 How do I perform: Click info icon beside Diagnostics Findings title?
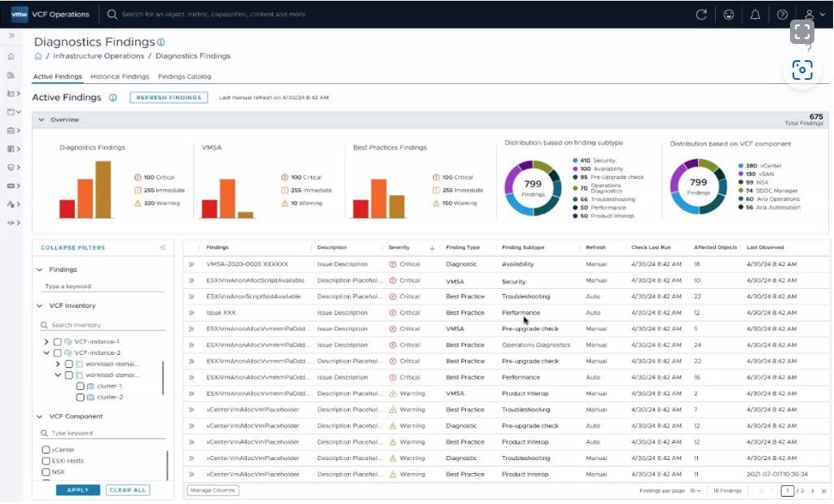(160, 42)
